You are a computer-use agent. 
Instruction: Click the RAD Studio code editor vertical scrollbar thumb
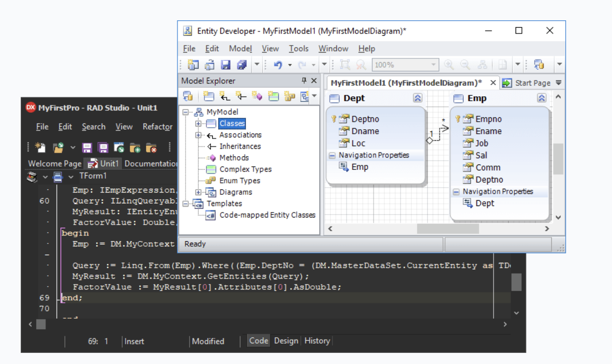[516, 282]
